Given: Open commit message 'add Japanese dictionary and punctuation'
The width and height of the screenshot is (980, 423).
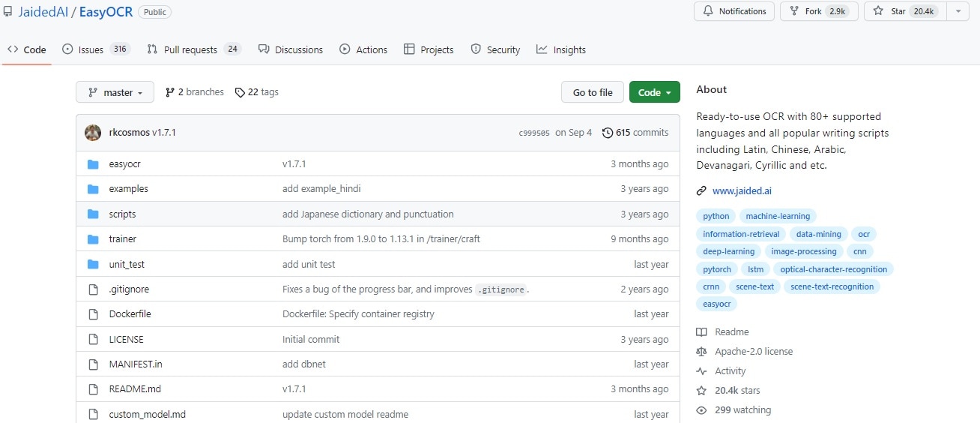Looking at the screenshot, I should [368, 214].
